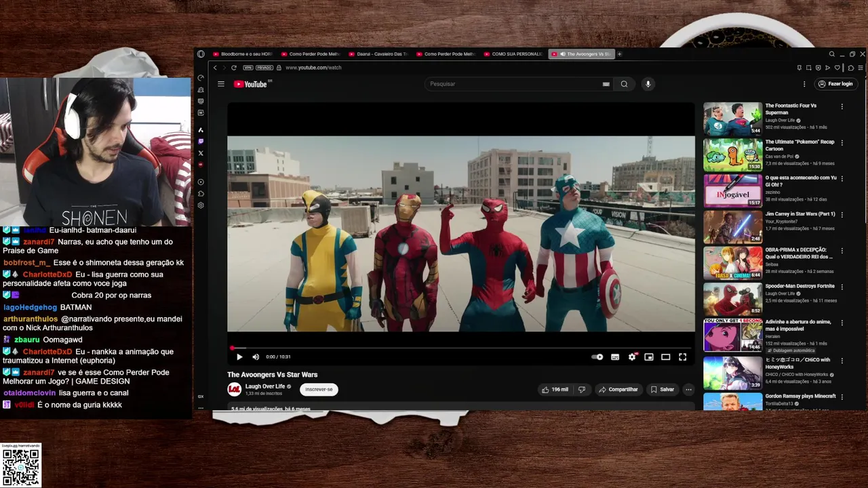The image size is (868, 488).
Task: Select The Avoongers Vs Star Wars tab
Action: click(582, 54)
